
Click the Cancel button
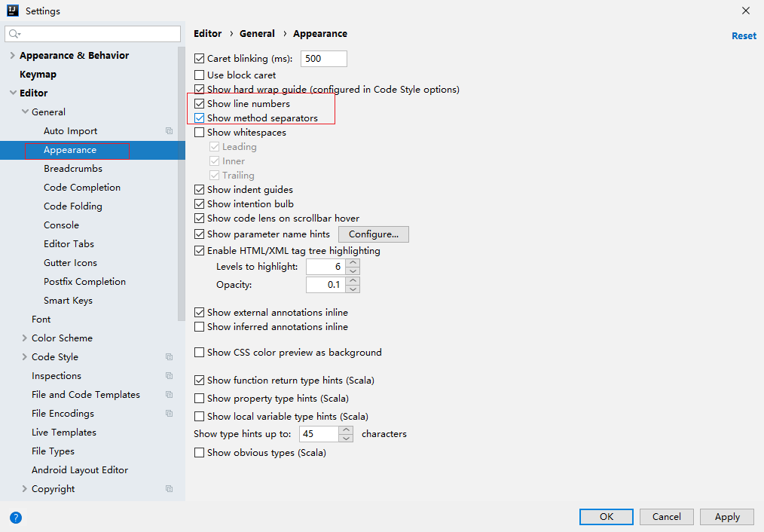pyautogui.click(x=667, y=516)
